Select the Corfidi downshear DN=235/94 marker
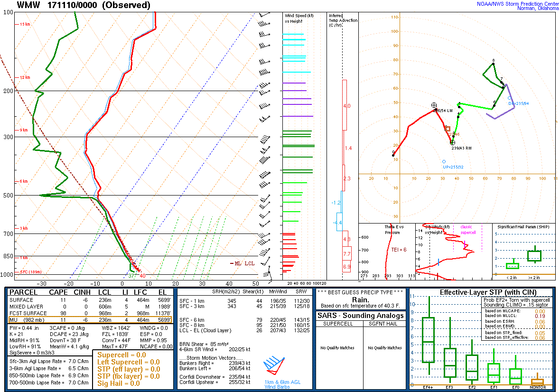The image size is (560, 392). [x=509, y=98]
